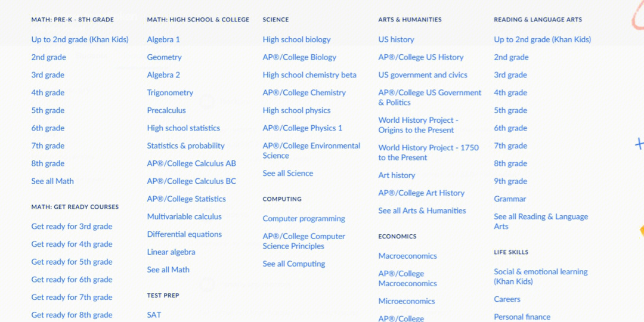
Task: Open Precalculus course
Action: click(166, 110)
